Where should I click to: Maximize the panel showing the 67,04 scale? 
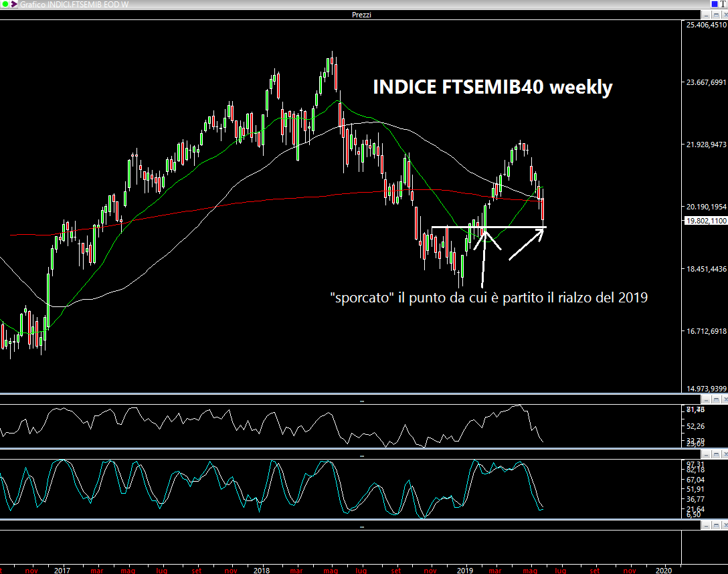click(x=716, y=454)
